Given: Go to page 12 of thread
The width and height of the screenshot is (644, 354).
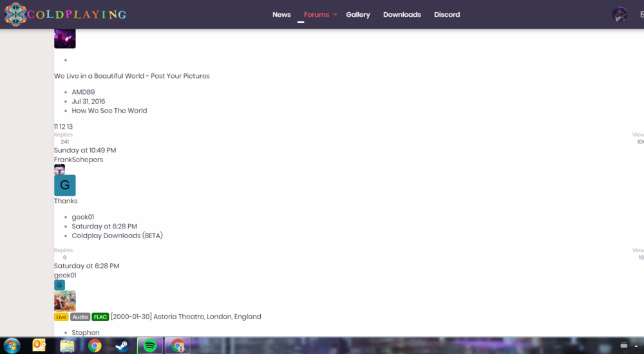Looking at the screenshot, I should (62, 127).
